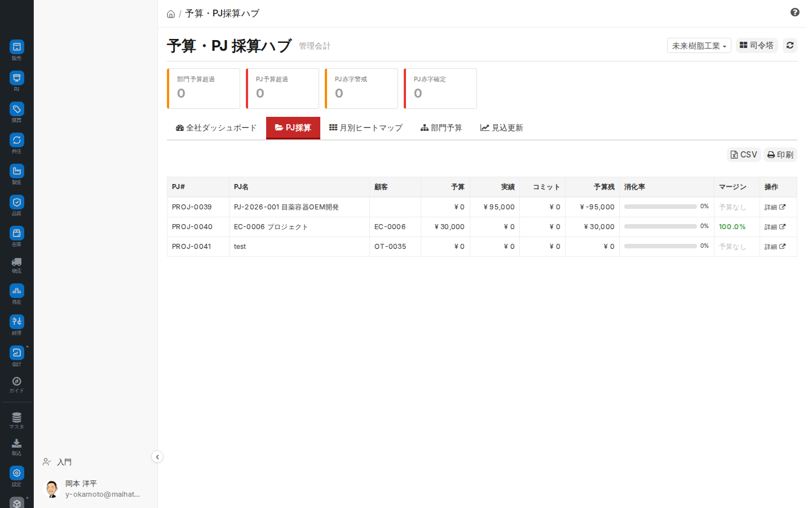Click the PROJ-0040 consumption progress bar
The height and width of the screenshot is (508, 812).
tap(660, 226)
